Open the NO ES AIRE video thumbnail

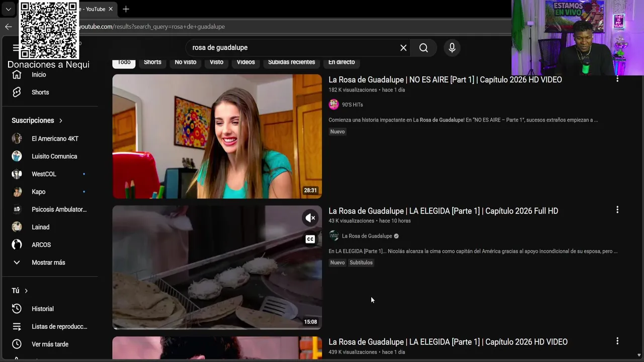pyautogui.click(x=217, y=136)
